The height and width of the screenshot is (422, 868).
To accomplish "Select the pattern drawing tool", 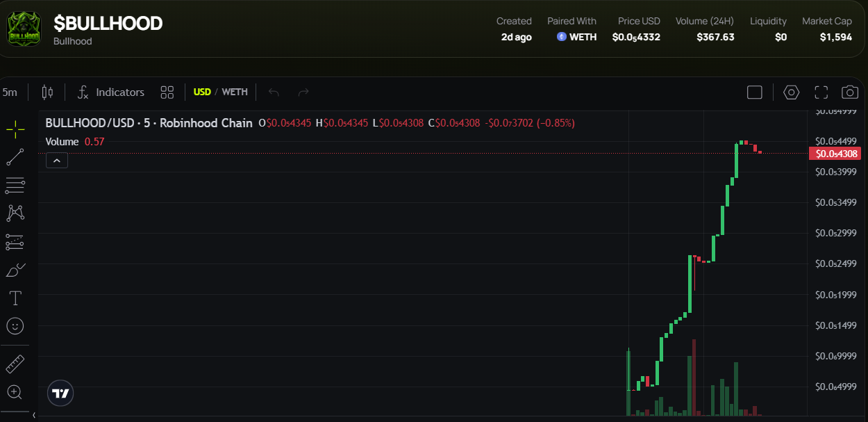I will (15, 213).
